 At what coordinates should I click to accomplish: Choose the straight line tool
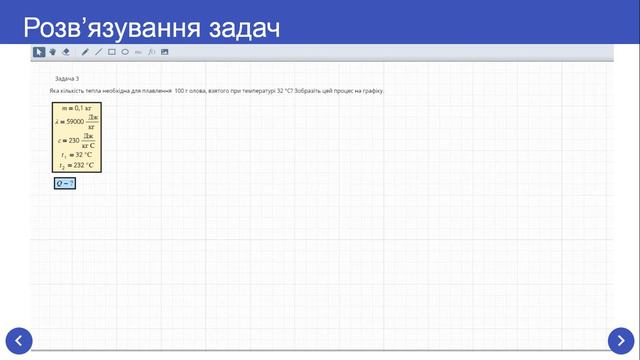point(98,52)
